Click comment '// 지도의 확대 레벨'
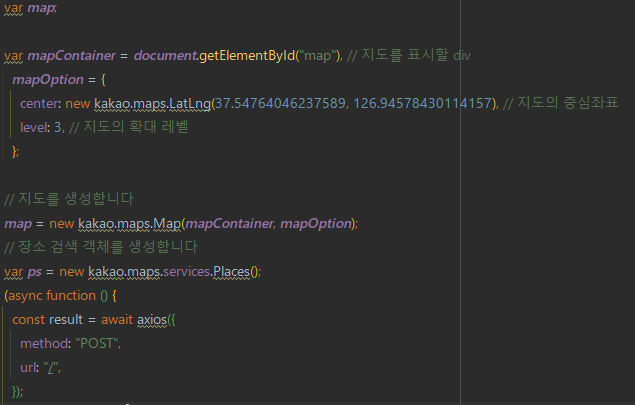The height and width of the screenshot is (405, 635). tap(129, 127)
